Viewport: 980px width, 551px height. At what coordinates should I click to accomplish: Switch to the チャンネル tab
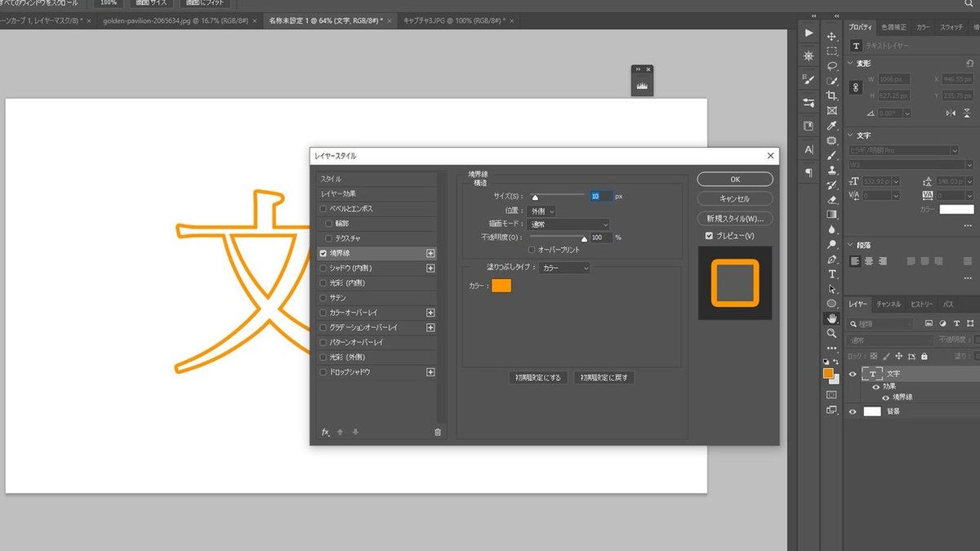point(889,304)
